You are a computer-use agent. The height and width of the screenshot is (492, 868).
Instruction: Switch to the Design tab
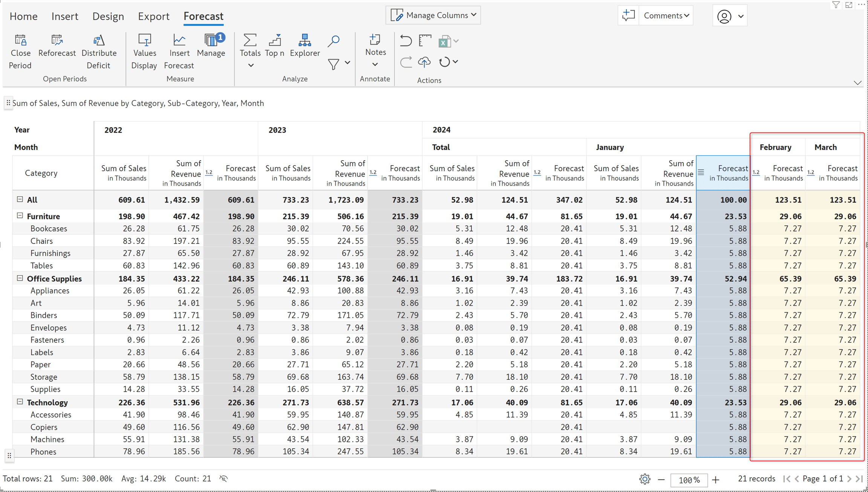108,16
